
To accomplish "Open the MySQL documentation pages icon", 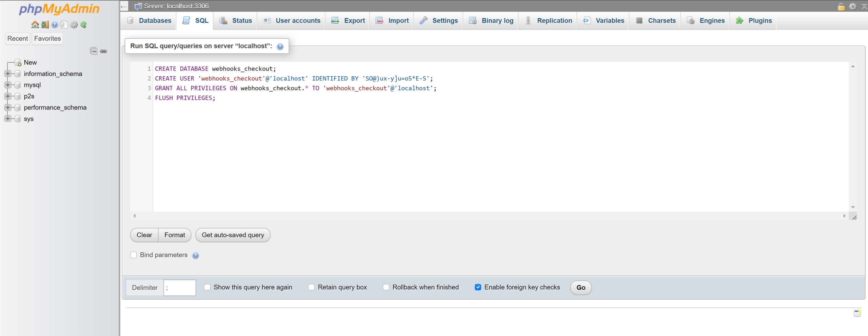I will 64,25.
